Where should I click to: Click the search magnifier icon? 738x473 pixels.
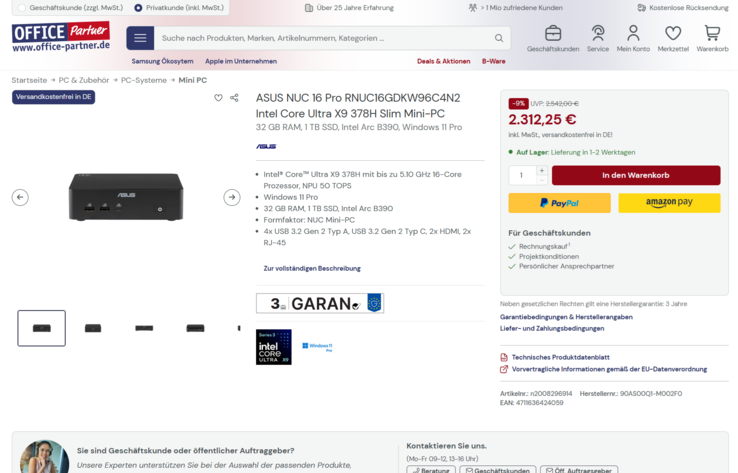tap(499, 38)
